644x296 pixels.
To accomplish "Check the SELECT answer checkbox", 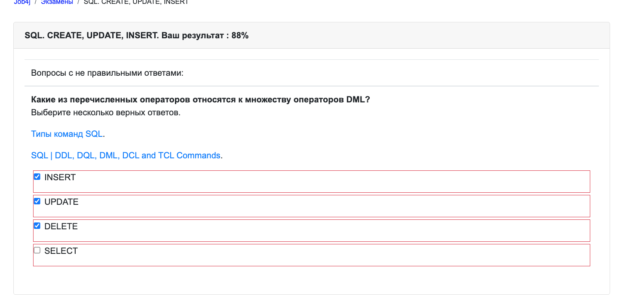I will coord(37,250).
